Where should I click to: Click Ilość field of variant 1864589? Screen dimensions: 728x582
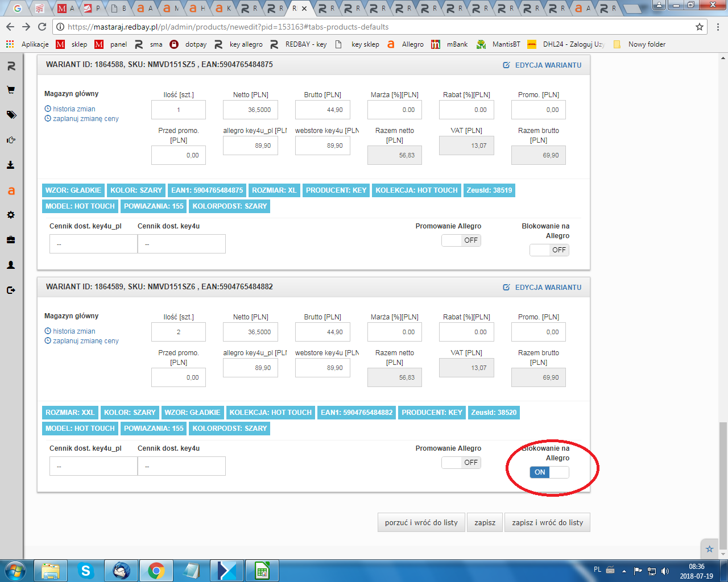point(179,332)
